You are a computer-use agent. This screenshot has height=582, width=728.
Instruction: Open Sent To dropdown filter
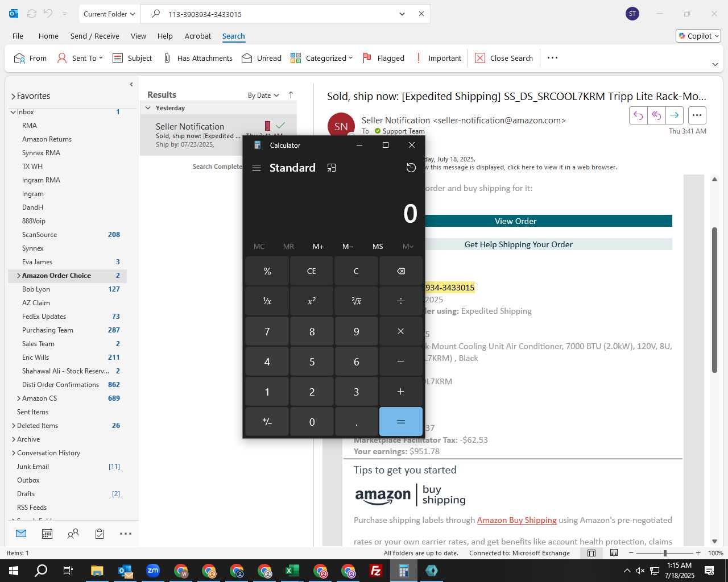(x=80, y=58)
